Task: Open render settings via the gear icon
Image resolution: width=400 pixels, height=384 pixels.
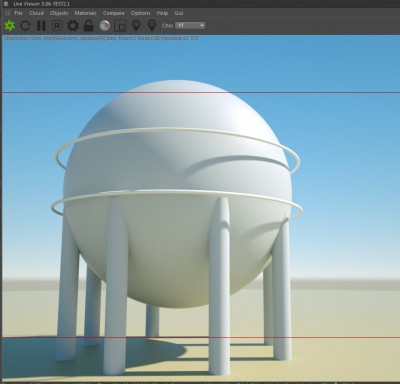Action: click(73, 26)
